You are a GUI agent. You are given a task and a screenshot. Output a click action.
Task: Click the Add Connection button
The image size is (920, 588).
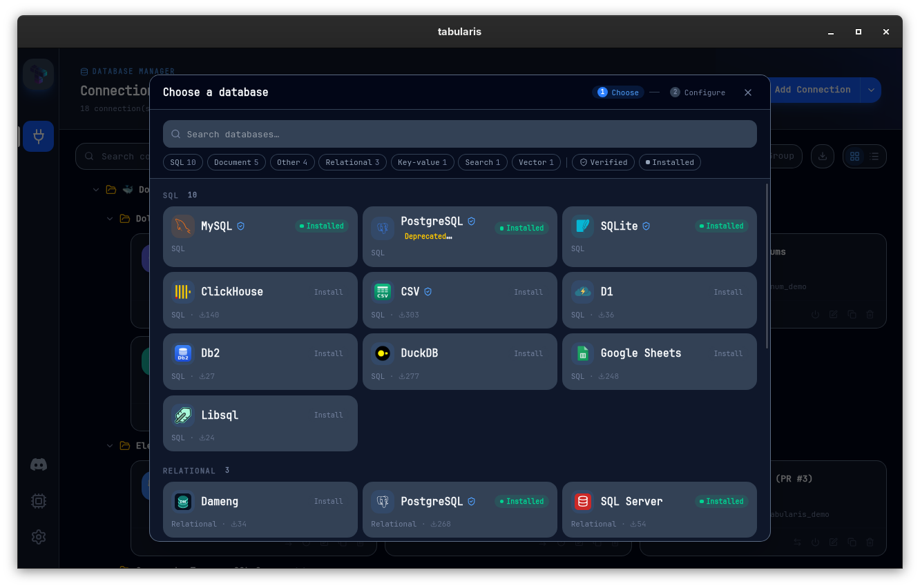tap(812, 90)
